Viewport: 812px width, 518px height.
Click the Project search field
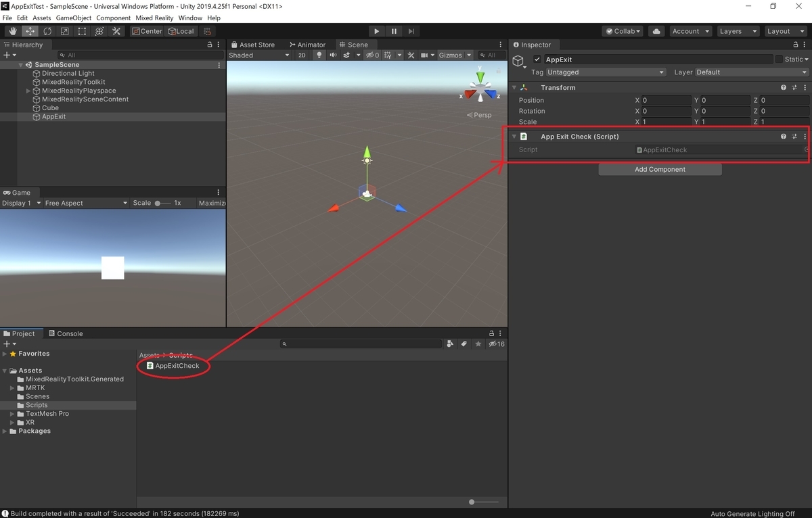coord(361,344)
